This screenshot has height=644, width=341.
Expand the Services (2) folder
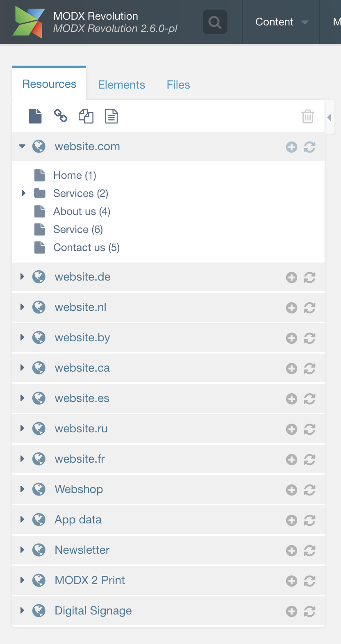tap(23, 193)
